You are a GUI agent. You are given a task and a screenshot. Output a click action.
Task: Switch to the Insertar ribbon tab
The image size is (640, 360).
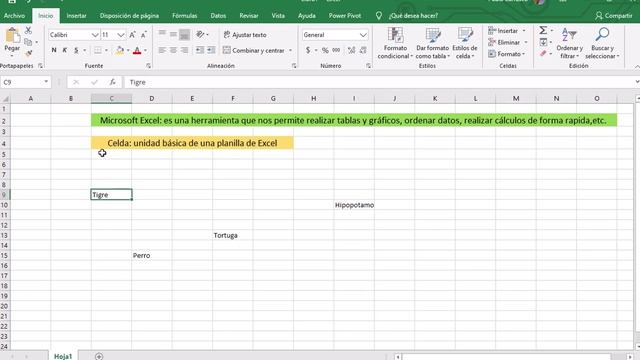[76, 16]
